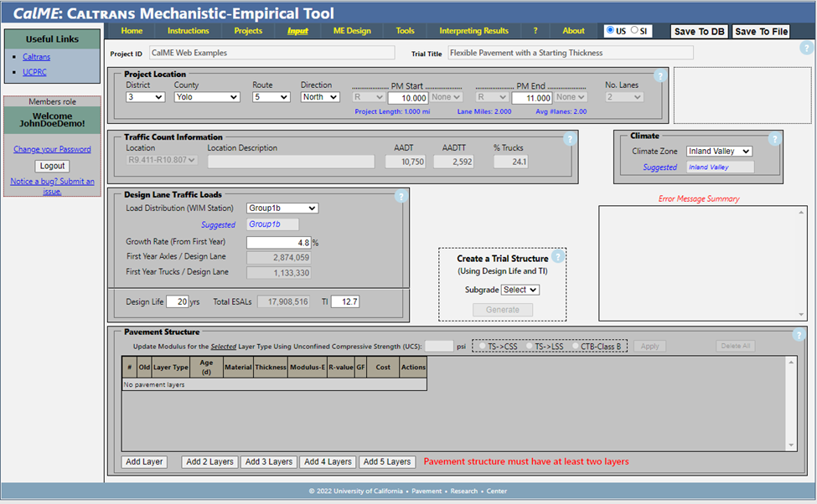Click help icon in Pavement Structure panel

(x=799, y=334)
